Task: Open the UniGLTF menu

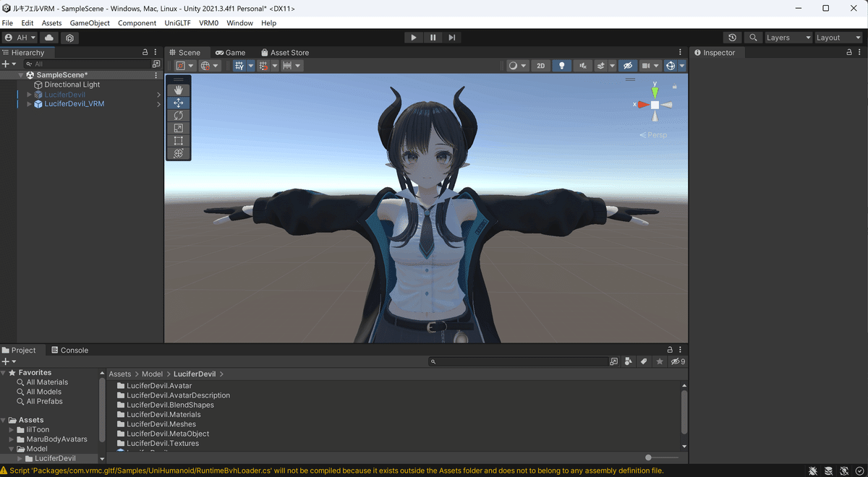Action: pos(179,23)
